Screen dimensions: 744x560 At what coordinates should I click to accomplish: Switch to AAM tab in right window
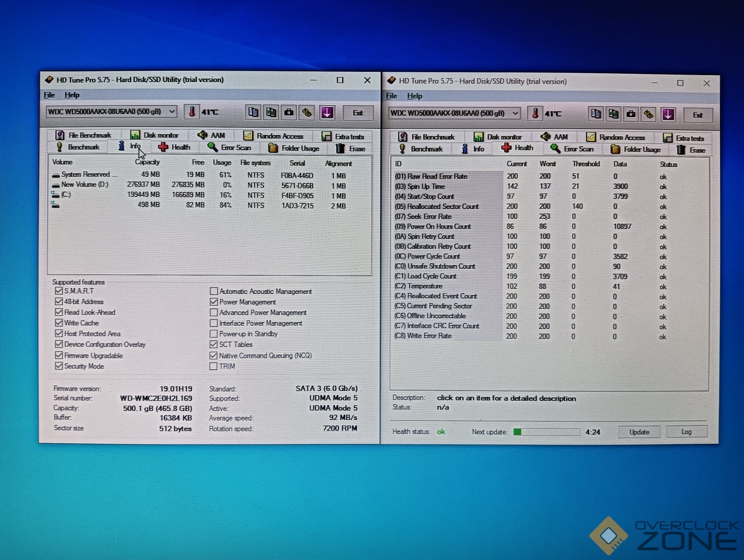(x=554, y=137)
